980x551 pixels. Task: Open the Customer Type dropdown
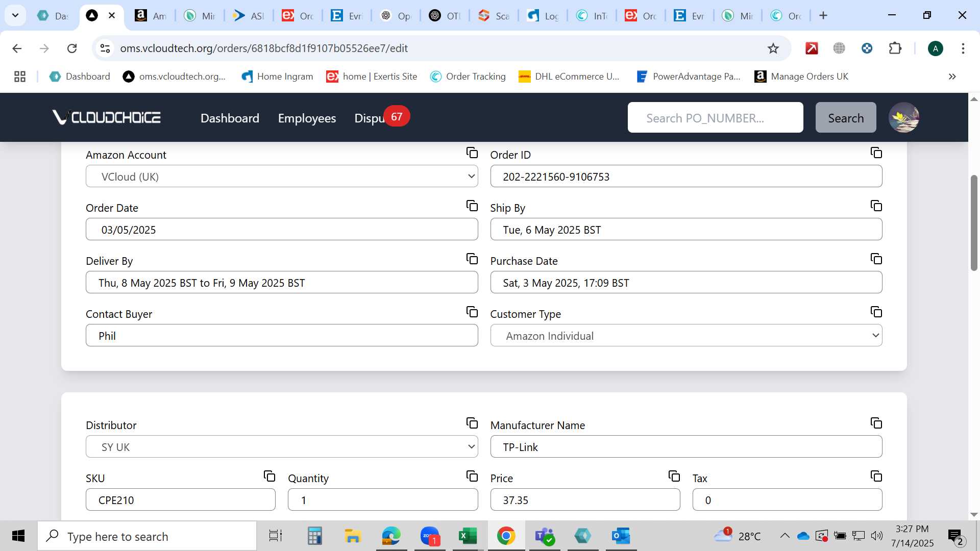[x=686, y=336]
